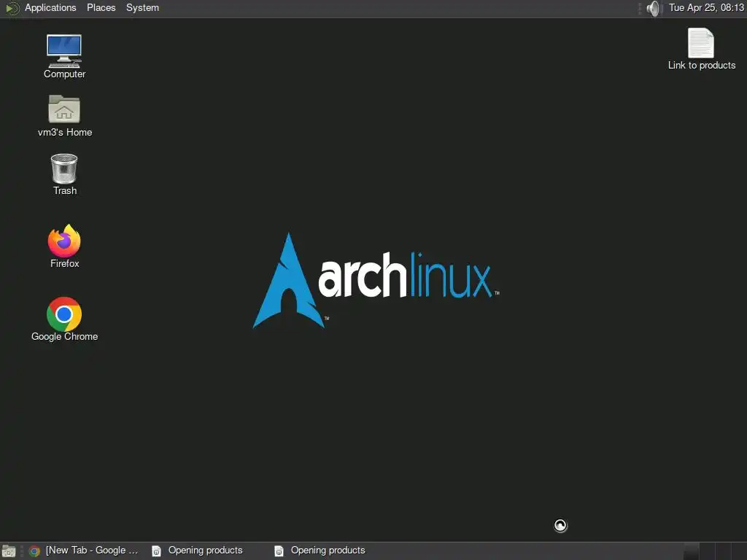Image resolution: width=747 pixels, height=560 pixels.
Task: Select the Computer desktop icon
Action: point(64,56)
